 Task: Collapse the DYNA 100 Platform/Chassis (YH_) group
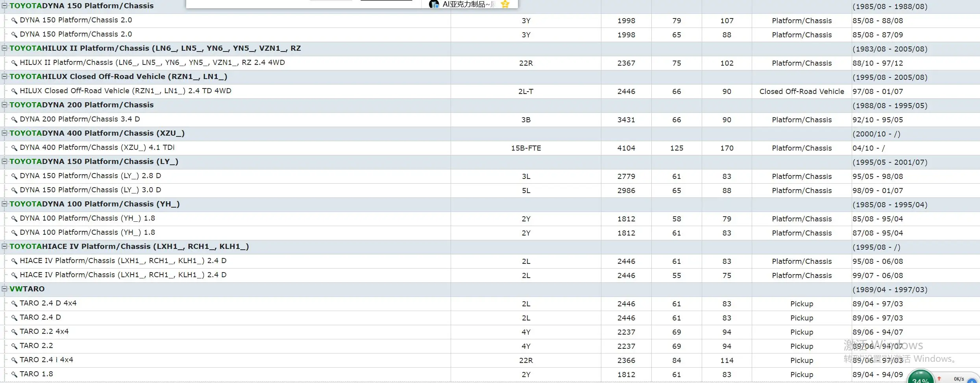[x=5, y=204]
